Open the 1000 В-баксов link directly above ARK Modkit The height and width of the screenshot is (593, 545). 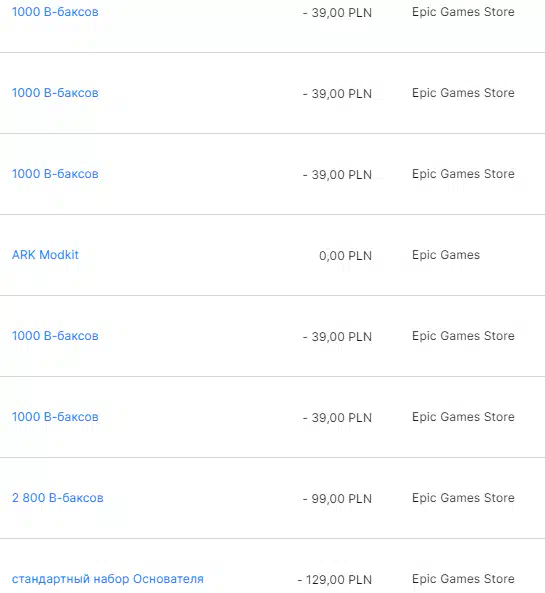click(55, 174)
